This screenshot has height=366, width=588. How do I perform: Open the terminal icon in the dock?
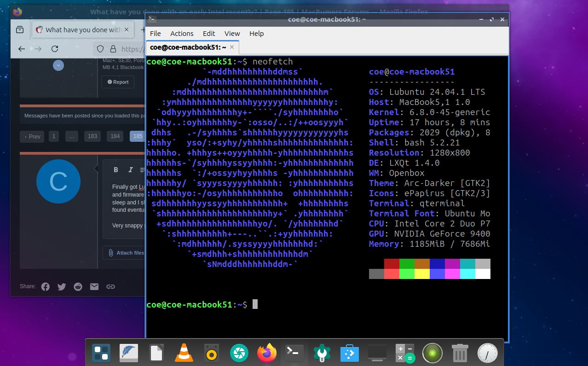click(294, 353)
